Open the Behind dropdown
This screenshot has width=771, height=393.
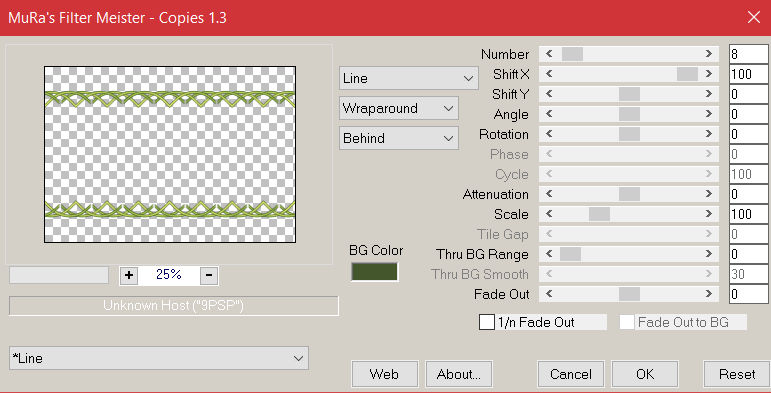tap(399, 138)
